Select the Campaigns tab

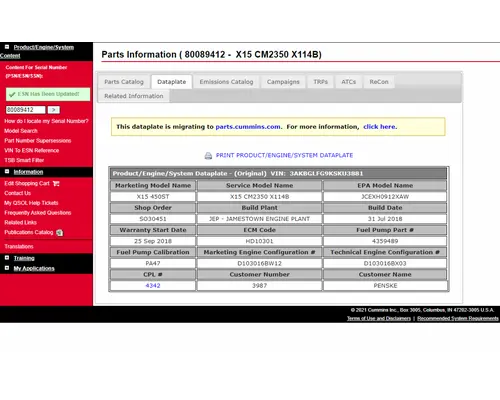point(283,82)
